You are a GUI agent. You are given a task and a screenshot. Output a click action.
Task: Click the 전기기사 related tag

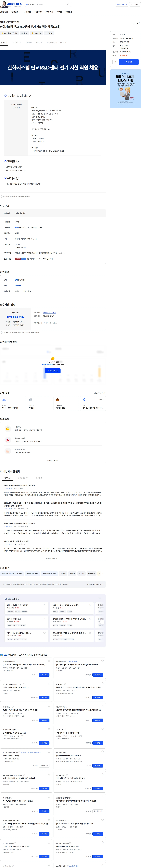coord(63,573)
